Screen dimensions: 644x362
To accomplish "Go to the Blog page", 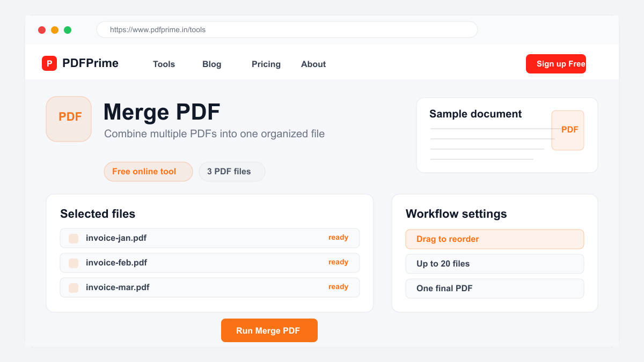I will click(211, 64).
